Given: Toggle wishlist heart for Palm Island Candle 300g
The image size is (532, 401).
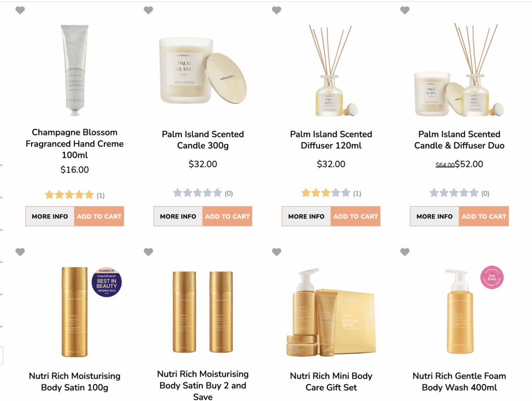Looking at the screenshot, I should tap(148, 10).
